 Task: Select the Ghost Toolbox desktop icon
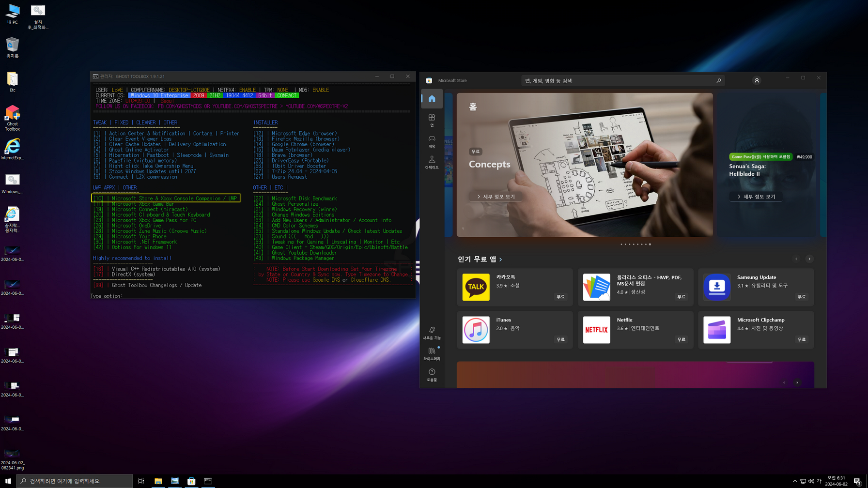[x=12, y=118]
